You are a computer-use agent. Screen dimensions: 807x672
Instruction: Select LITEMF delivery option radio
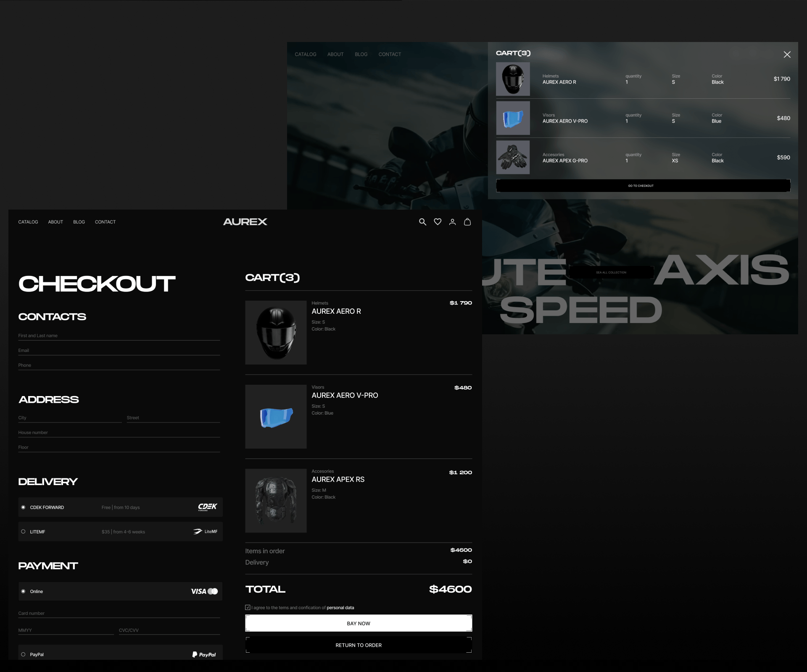(24, 532)
